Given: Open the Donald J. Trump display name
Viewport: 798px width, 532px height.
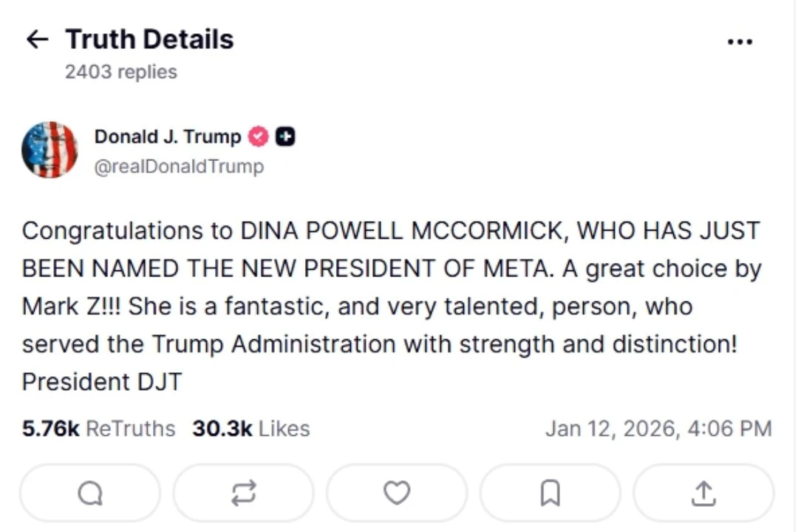Looking at the screenshot, I should tap(168, 137).
